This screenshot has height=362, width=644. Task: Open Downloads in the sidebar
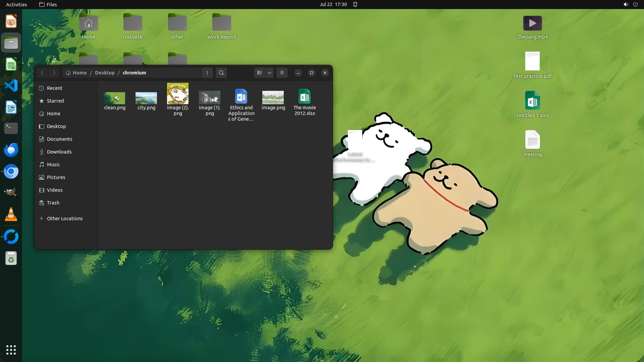click(59, 152)
